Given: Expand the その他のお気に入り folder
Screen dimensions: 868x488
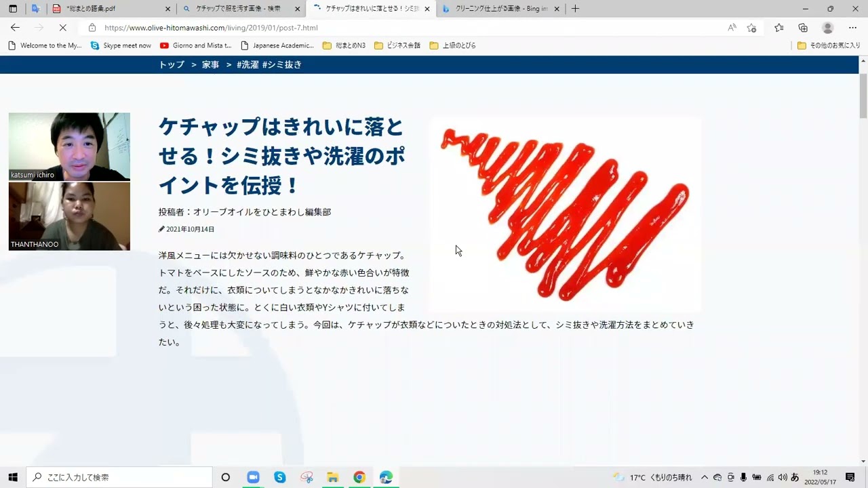Looking at the screenshot, I should [829, 45].
